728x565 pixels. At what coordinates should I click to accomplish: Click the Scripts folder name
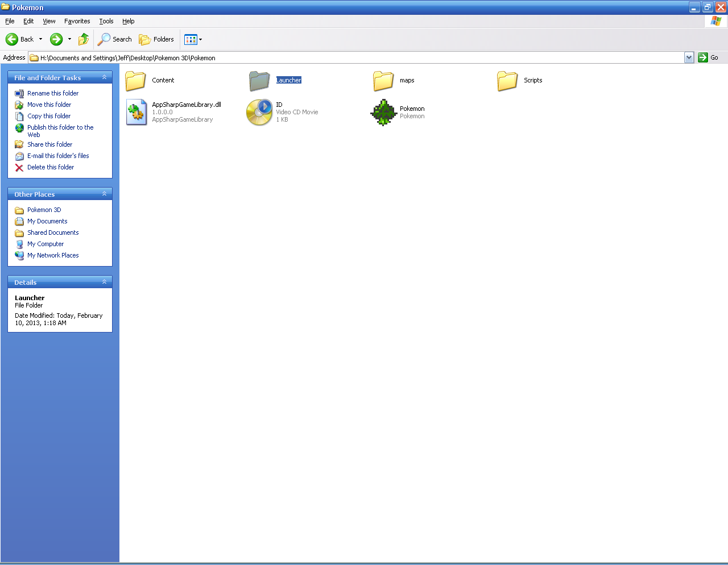pos(533,80)
